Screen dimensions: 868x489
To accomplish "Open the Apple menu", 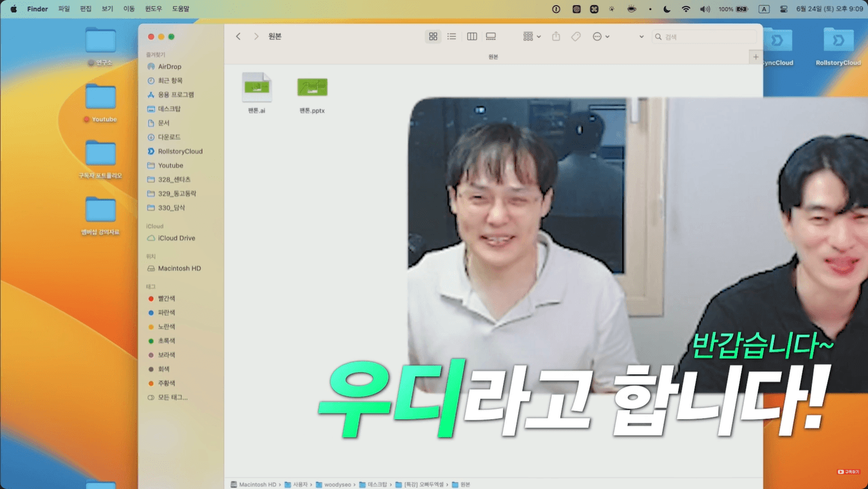I will click(14, 9).
